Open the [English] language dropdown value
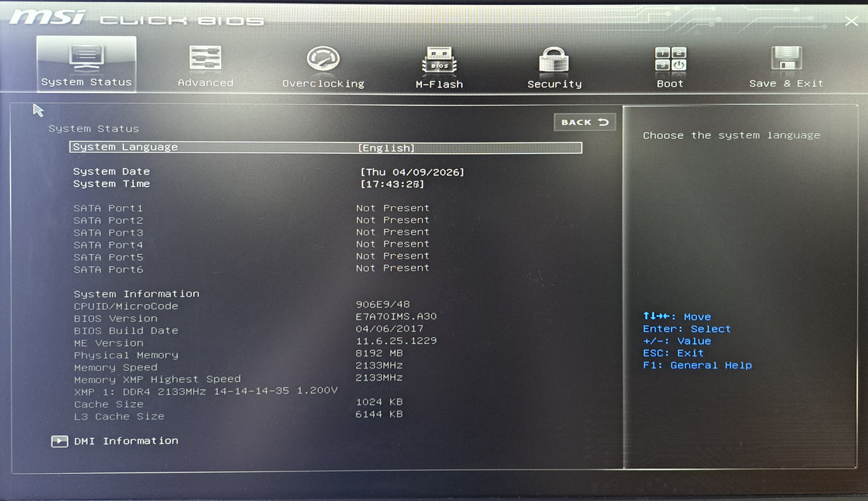868x501 pixels. coord(386,148)
